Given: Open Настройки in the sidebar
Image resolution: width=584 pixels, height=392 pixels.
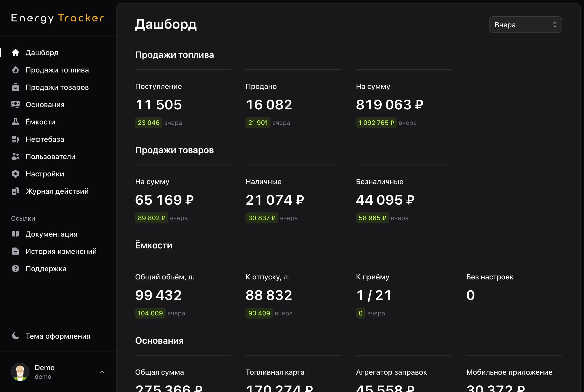Looking at the screenshot, I should 45,174.
